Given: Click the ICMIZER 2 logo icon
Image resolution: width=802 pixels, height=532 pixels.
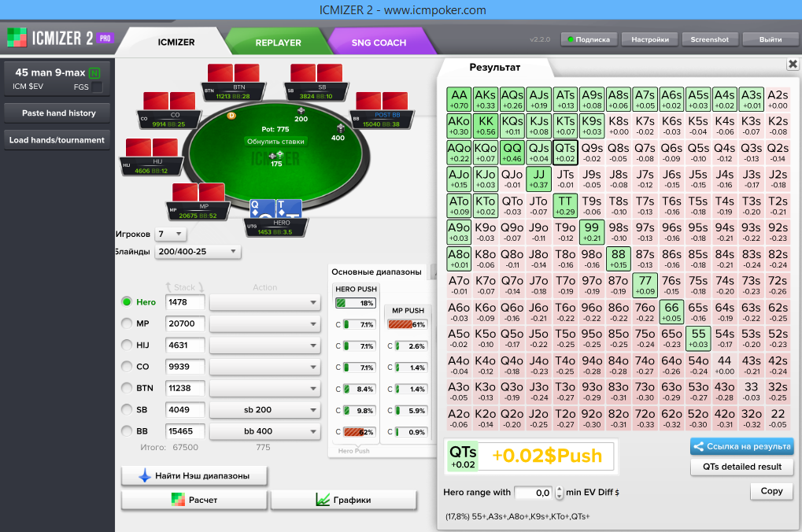Looking at the screenshot, I should coord(17,38).
